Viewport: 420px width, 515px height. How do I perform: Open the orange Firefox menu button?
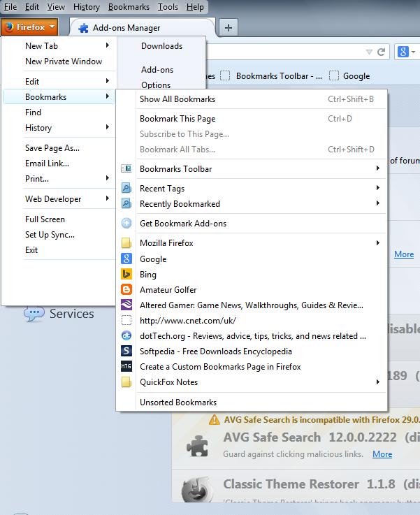[x=29, y=27]
